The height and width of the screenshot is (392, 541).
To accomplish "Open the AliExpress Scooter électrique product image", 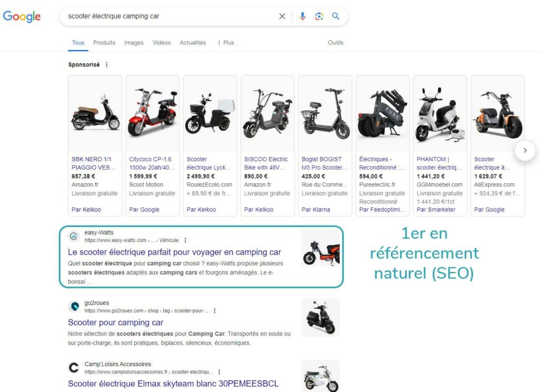I will pos(498,114).
